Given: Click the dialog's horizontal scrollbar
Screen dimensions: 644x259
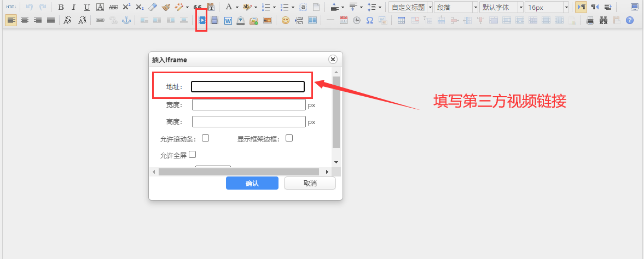Looking at the screenshot, I should [241, 172].
